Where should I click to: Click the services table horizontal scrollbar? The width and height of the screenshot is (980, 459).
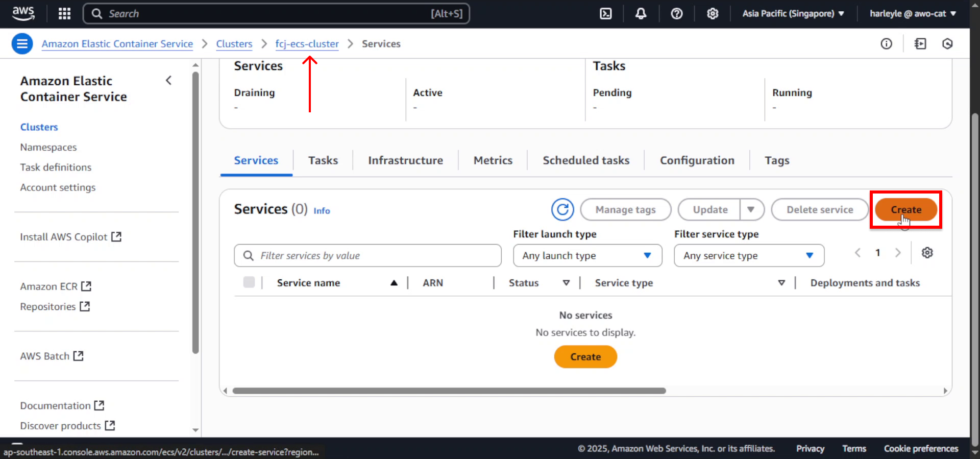click(449, 391)
